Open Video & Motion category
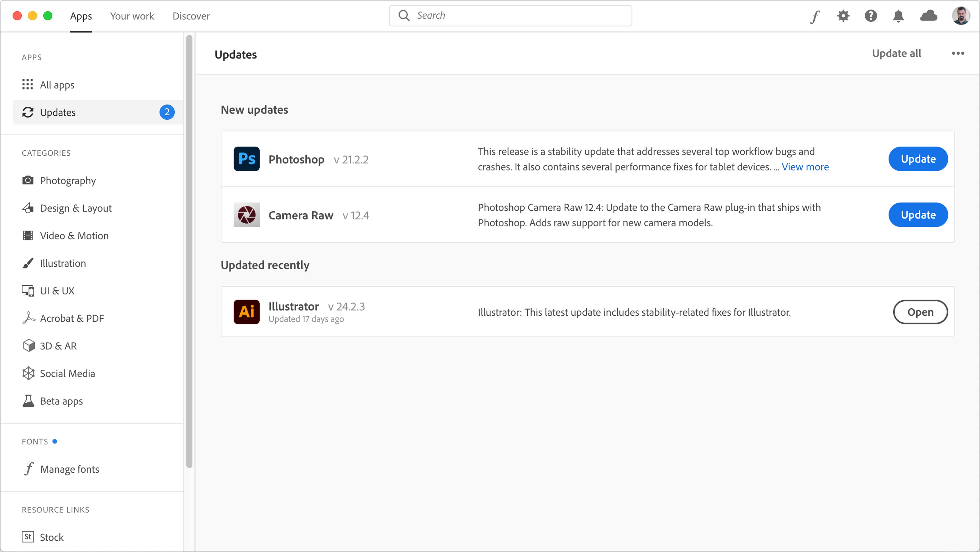The image size is (980, 552). [98, 236]
